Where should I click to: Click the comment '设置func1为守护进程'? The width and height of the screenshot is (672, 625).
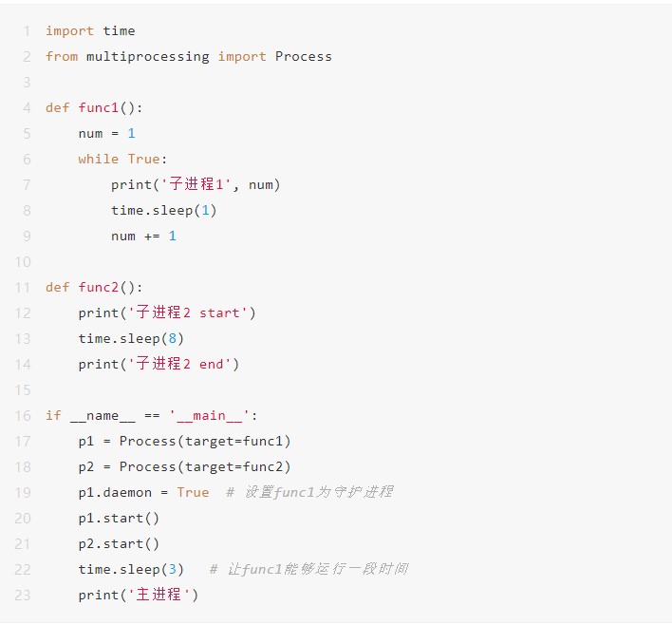pyautogui.click(x=317, y=492)
